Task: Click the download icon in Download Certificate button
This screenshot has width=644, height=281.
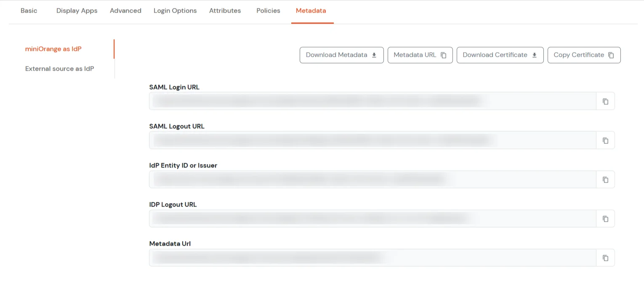Action: click(534, 55)
